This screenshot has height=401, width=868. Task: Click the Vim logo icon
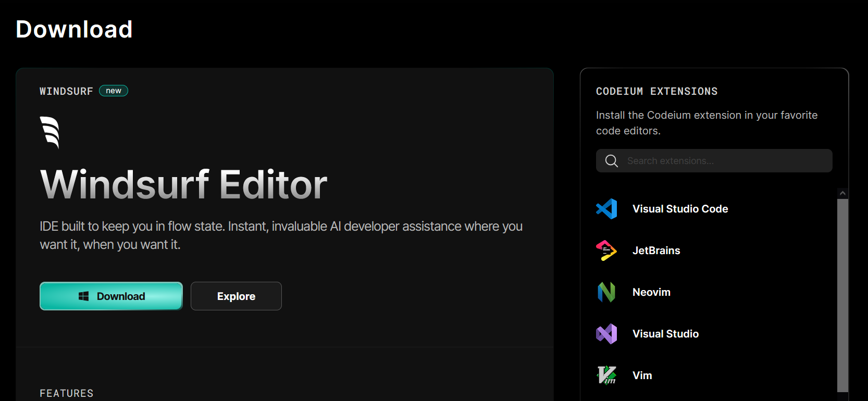pos(606,375)
